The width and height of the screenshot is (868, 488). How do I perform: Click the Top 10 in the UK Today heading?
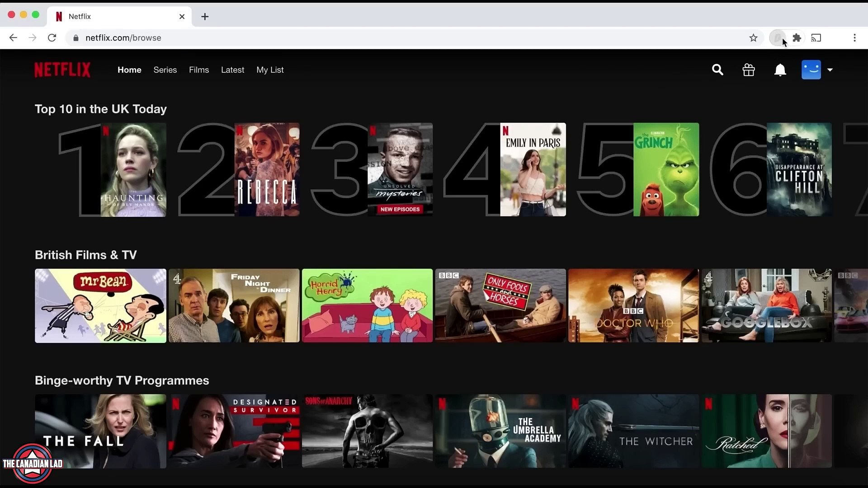pos(101,109)
